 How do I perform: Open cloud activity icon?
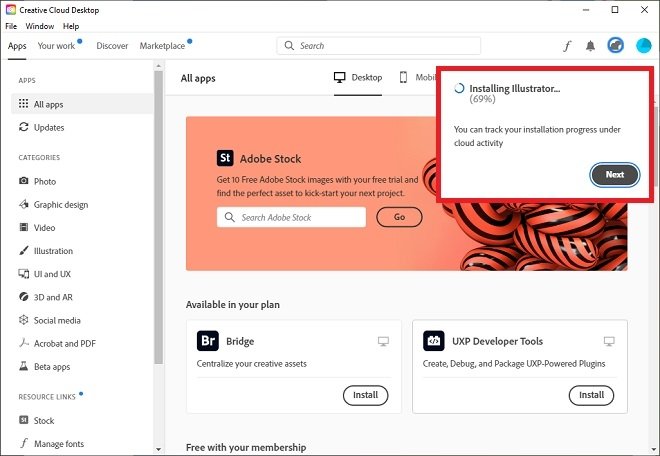[x=615, y=45]
